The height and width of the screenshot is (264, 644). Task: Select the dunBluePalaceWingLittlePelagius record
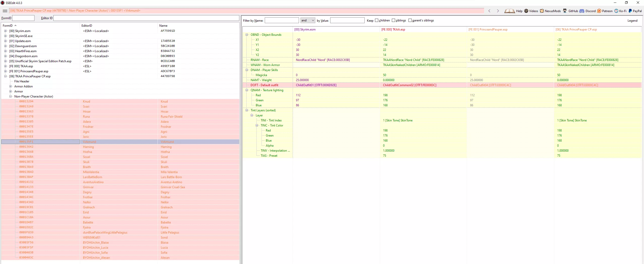(x=120, y=233)
